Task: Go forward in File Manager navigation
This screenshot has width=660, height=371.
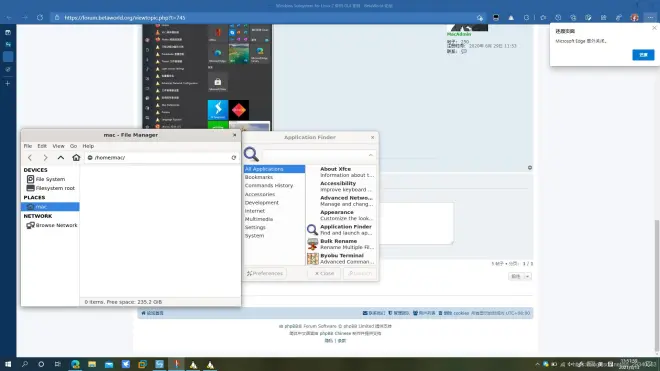Action: (x=45, y=157)
